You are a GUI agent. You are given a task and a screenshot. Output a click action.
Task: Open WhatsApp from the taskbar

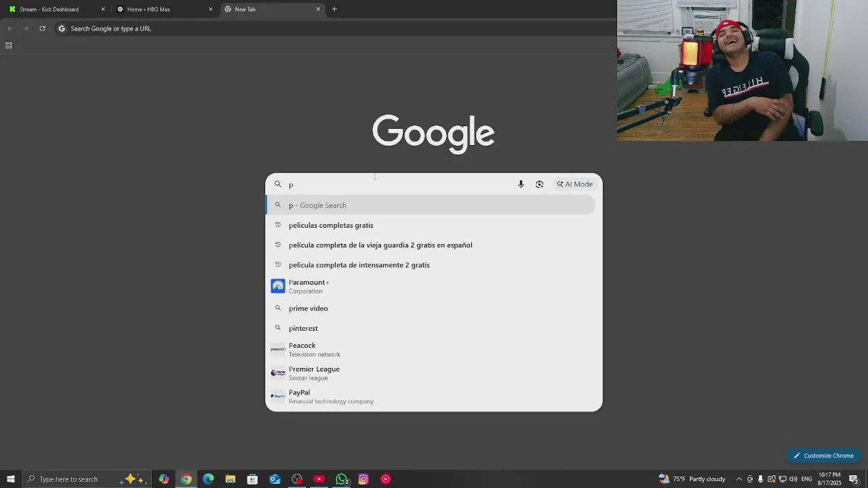[x=342, y=479]
